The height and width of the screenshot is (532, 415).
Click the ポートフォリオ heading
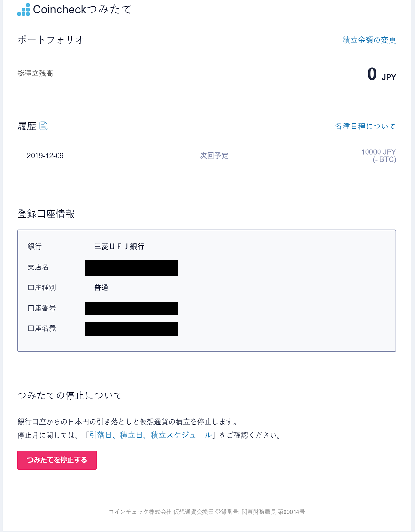click(x=50, y=40)
